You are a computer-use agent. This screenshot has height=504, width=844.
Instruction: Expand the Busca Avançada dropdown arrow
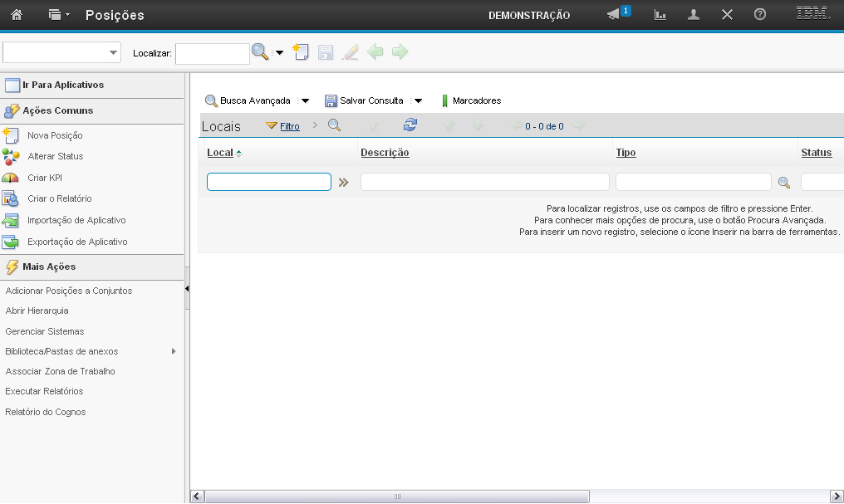pos(305,101)
